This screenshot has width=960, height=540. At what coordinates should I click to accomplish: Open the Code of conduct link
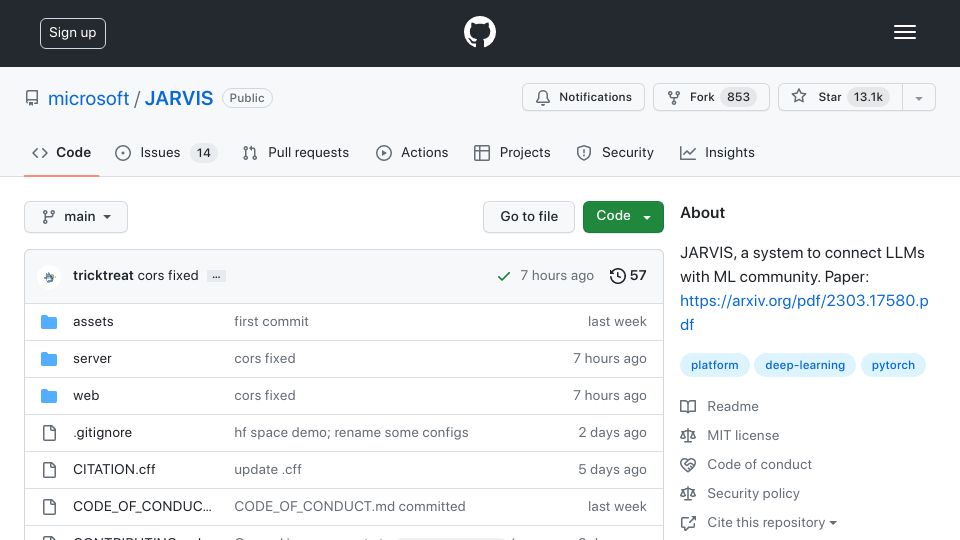tap(759, 464)
